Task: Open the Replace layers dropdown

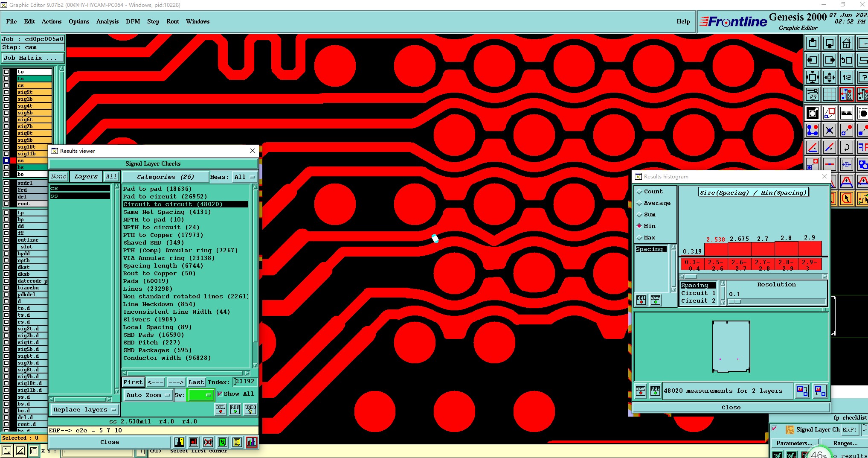Action: click(x=84, y=409)
